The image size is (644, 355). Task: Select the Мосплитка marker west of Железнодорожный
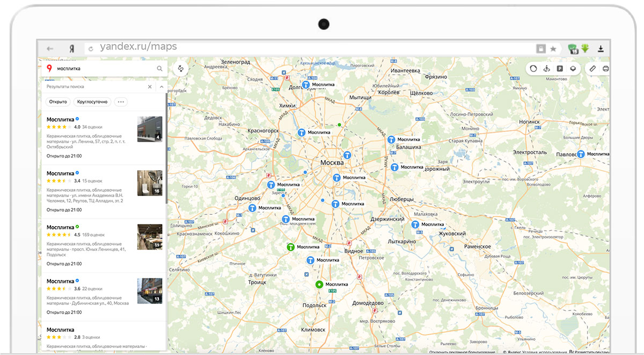click(x=395, y=167)
